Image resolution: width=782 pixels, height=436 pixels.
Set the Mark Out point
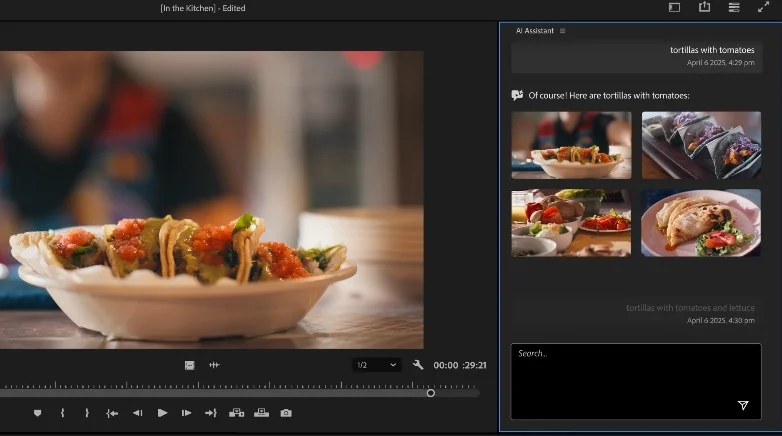pyautogui.click(x=87, y=413)
